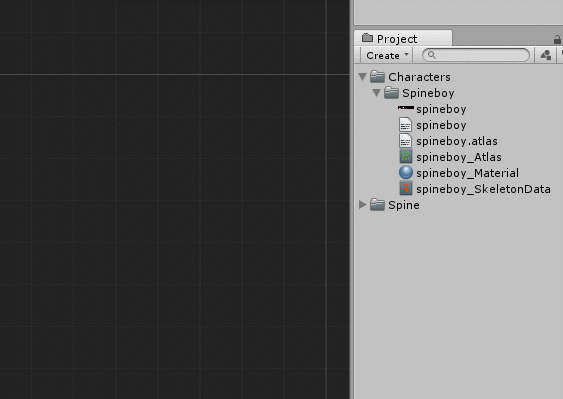Click the Project search field
Viewport: 563px width, 399px height.
(x=476, y=55)
